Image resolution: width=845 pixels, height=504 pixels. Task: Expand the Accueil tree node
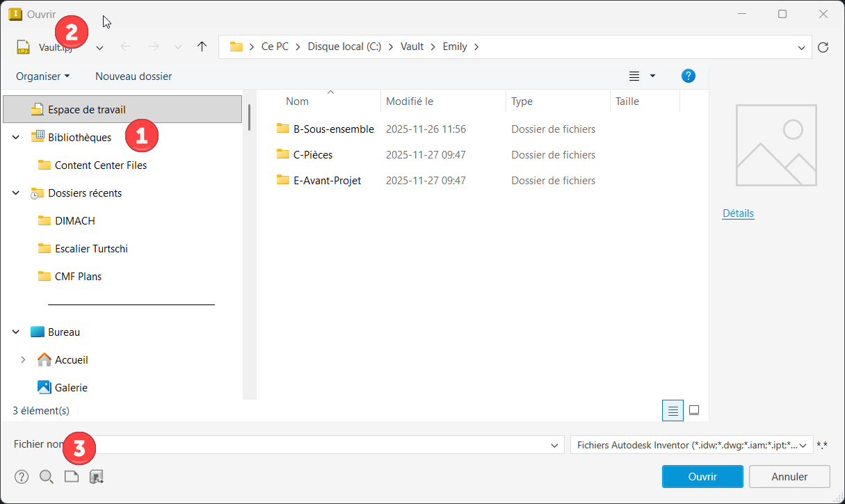pos(23,360)
